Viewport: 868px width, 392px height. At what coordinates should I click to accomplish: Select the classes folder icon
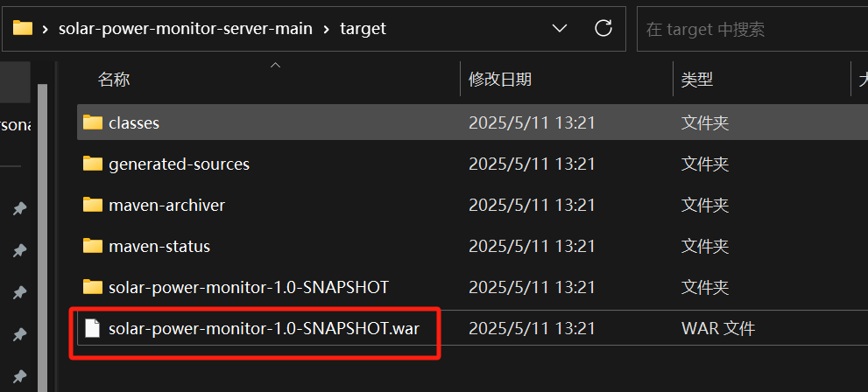coord(93,122)
